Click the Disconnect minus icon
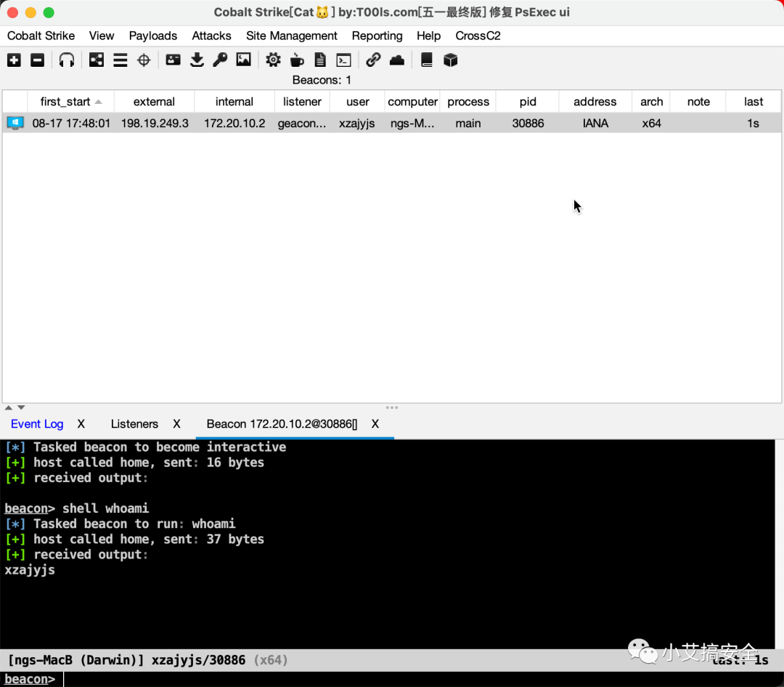Screen dimensions: 784x687 [38, 60]
